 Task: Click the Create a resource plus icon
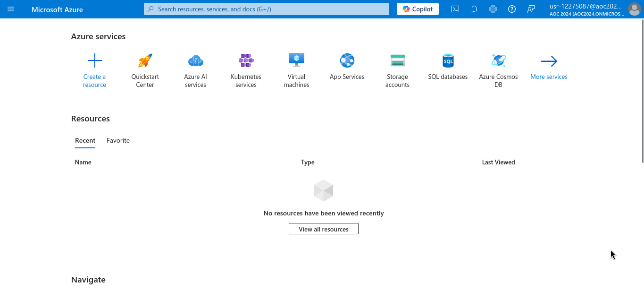[x=94, y=61]
